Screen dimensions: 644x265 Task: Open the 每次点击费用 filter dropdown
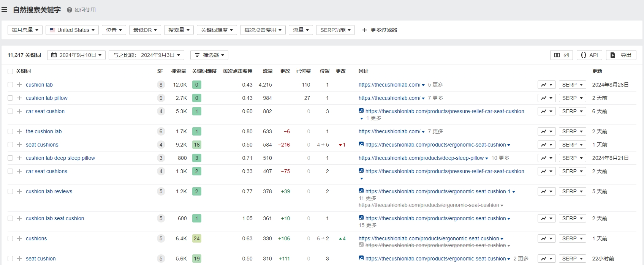tap(263, 30)
